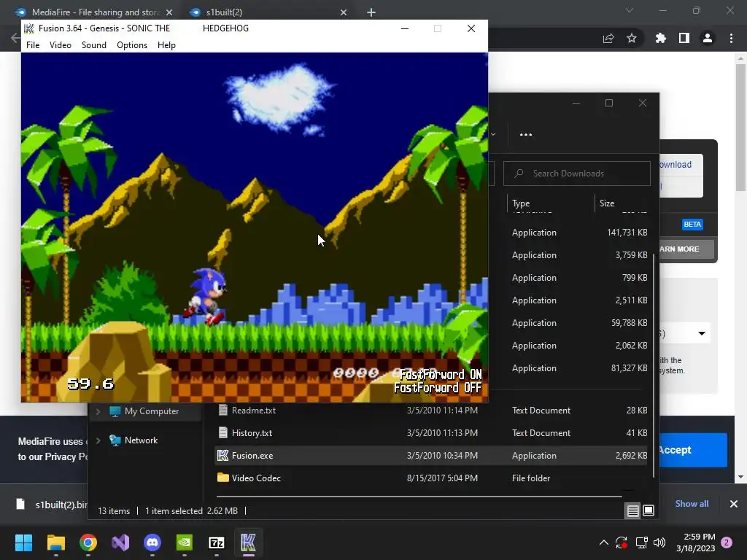Close the s1built(2) browser tab

click(344, 12)
